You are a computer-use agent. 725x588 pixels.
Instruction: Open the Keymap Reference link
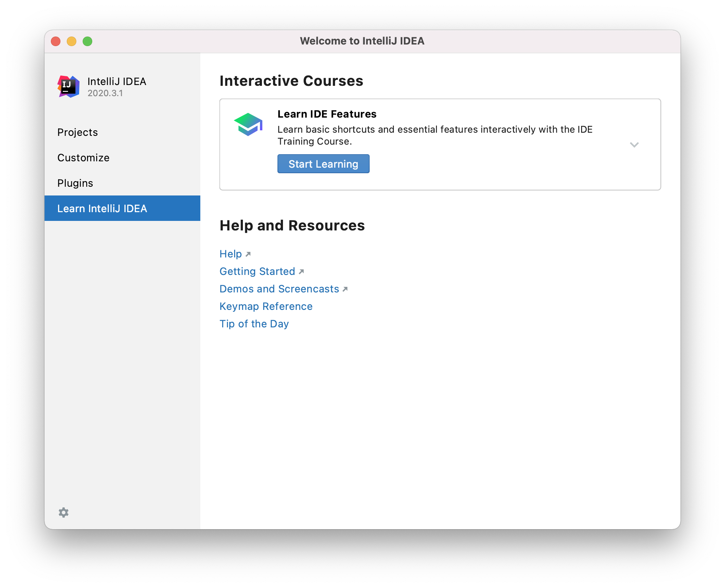[266, 306]
